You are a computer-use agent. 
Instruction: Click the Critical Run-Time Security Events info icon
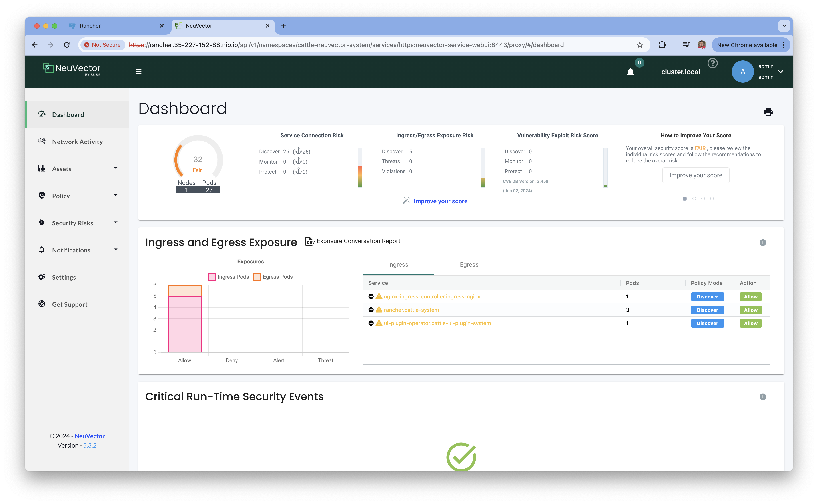point(763,397)
